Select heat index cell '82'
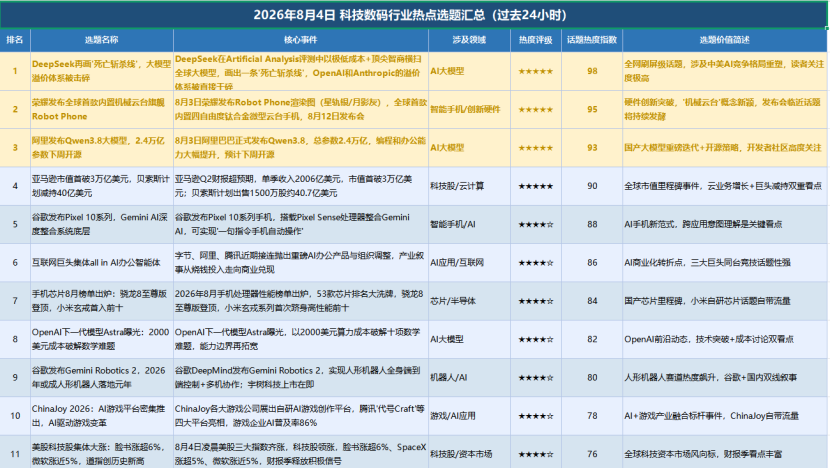Screen dimensions: 830x468 pyautogui.click(x=592, y=339)
